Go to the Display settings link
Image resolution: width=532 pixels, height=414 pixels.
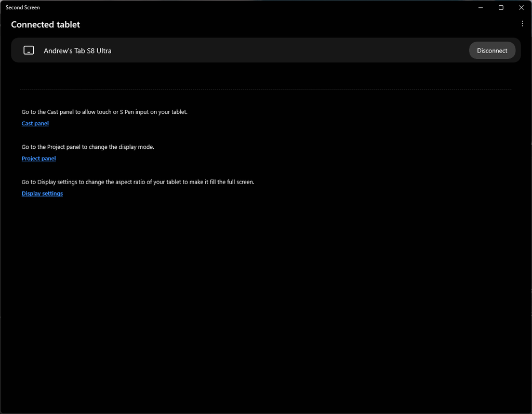(42, 193)
